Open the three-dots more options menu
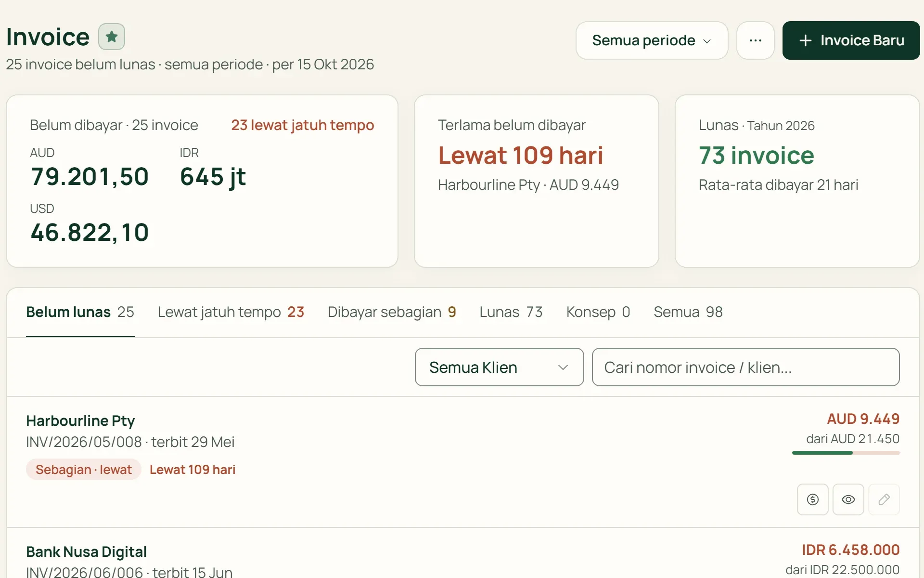This screenshot has width=924, height=578. (756, 40)
